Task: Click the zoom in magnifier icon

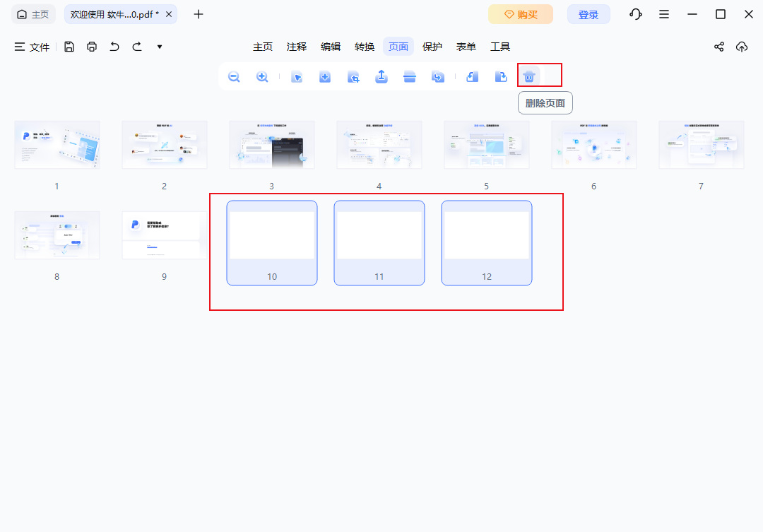Action: click(x=262, y=77)
